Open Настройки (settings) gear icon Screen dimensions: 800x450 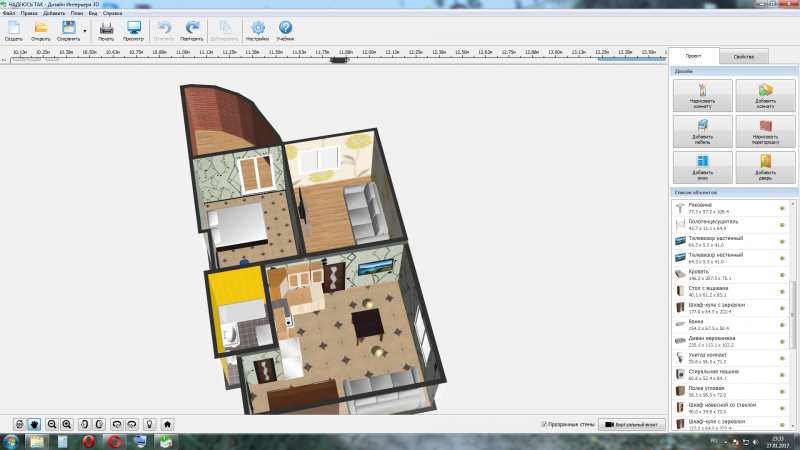[258, 29]
